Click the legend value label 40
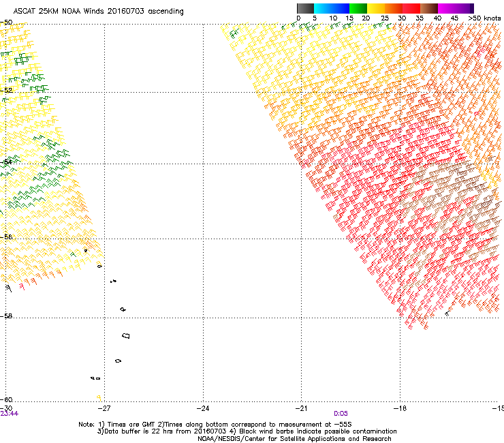 pos(437,18)
